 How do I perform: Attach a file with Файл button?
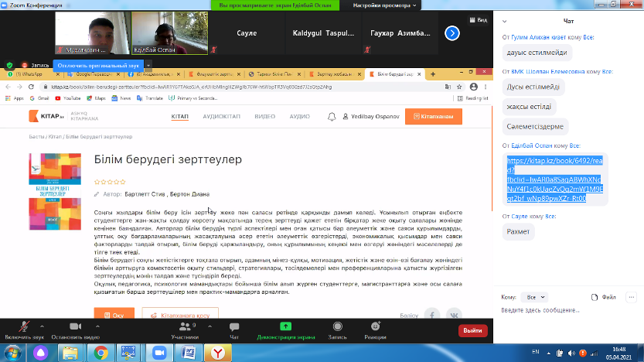(605, 296)
